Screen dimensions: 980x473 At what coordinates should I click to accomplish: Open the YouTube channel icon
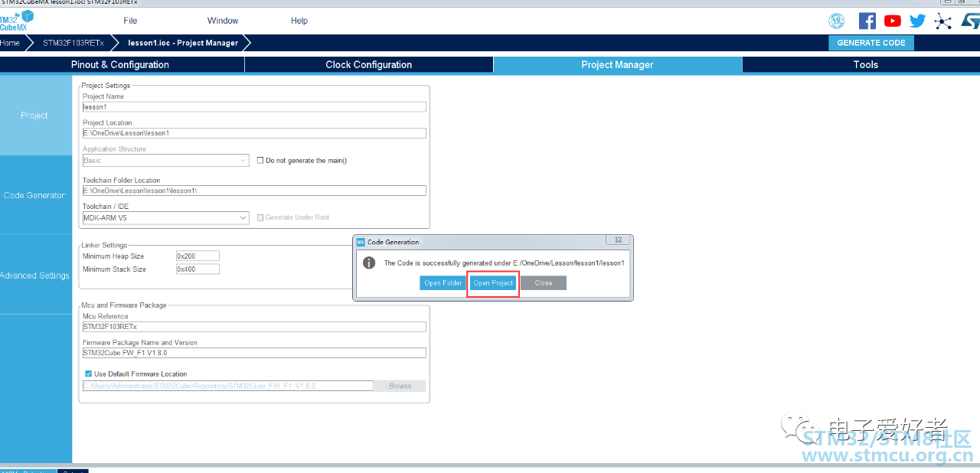[x=892, y=21]
